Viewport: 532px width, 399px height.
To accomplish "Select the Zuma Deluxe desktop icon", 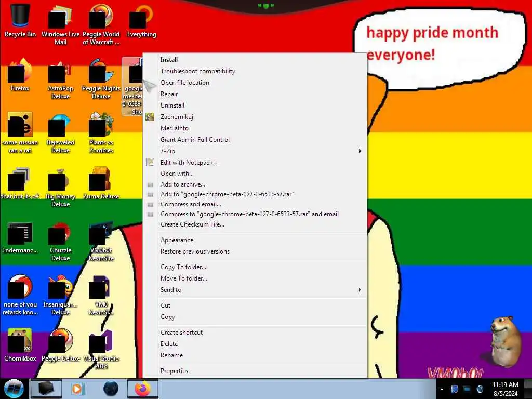I will coord(101,183).
